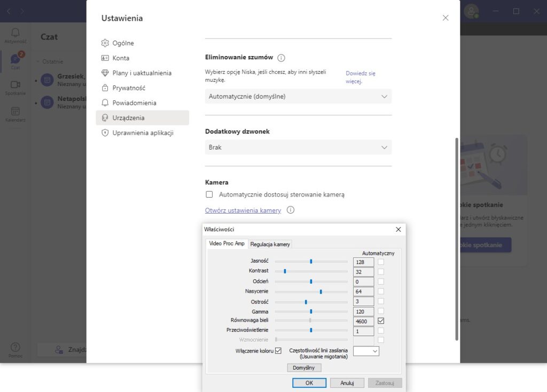Viewport: 547px width, 392px height.
Task: Select Konta settings category
Action: [x=142, y=58]
